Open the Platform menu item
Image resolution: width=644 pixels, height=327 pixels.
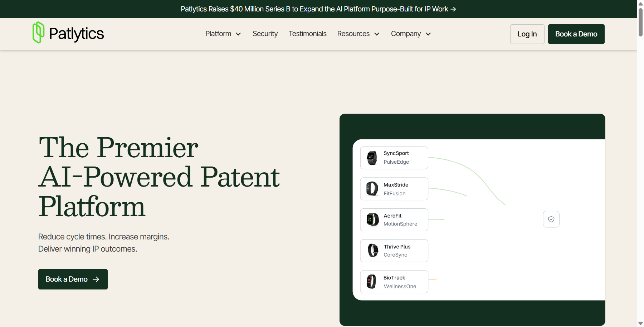218,34
